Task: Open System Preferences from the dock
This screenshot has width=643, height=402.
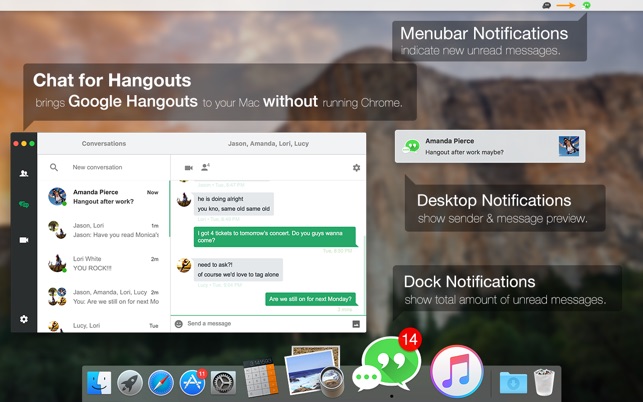Action: pyautogui.click(x=223, y=383)
